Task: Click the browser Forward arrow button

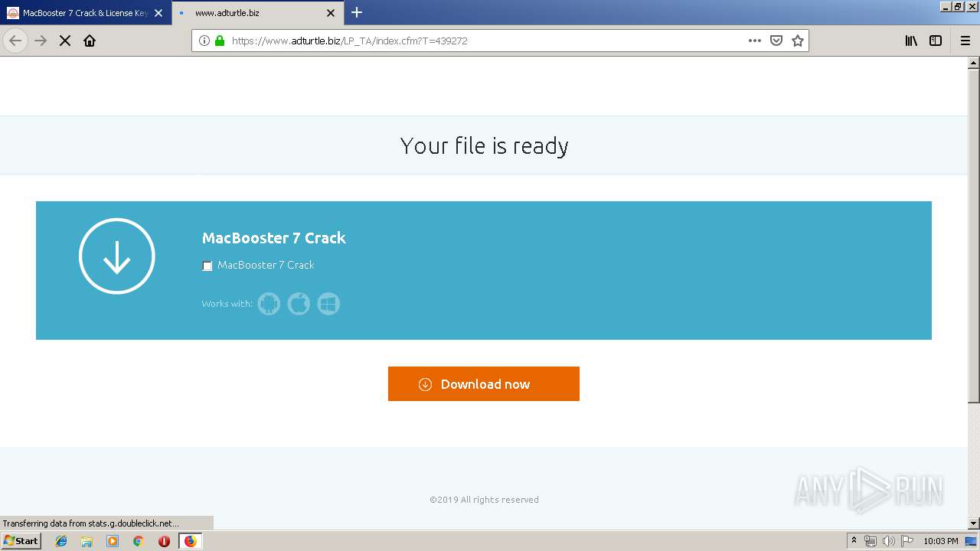Action: pos(41,41)
